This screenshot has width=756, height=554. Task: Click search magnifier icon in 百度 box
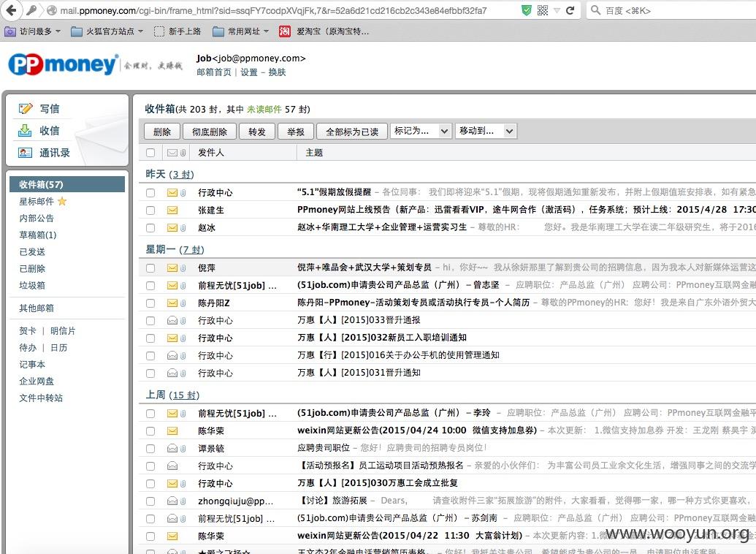tap(596, 10)
